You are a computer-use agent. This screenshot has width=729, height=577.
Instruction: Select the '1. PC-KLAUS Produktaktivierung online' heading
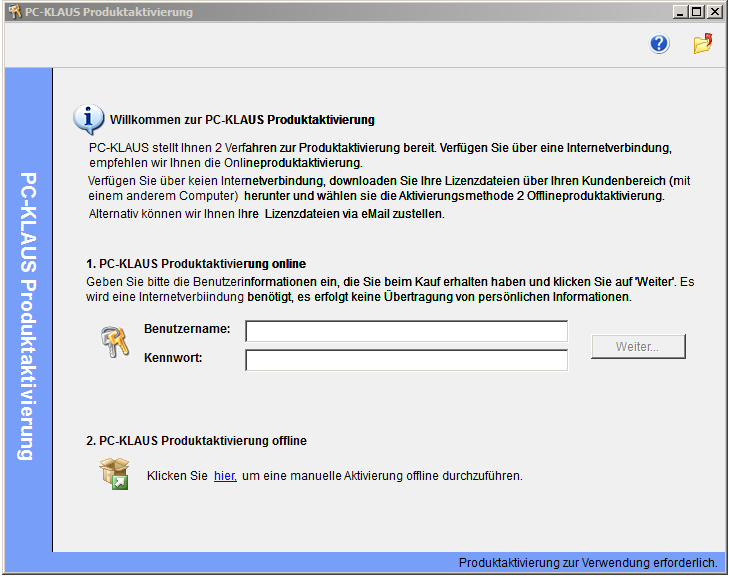pos(196,263)
